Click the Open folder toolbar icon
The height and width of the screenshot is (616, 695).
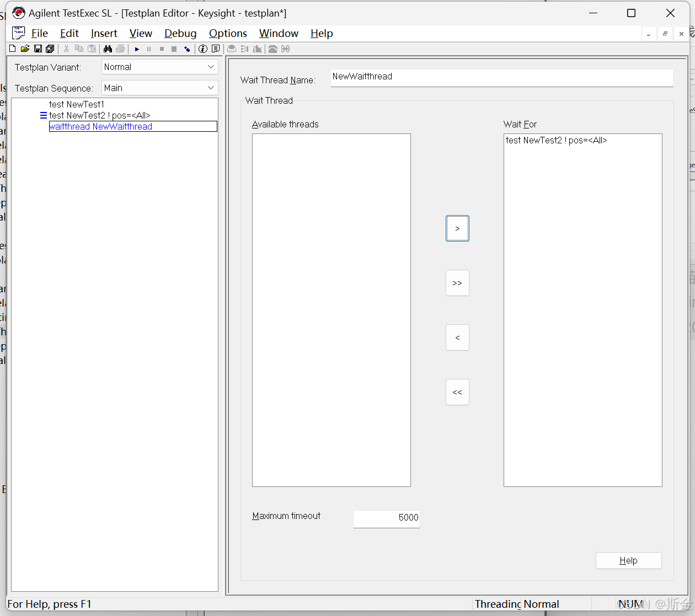25,49
